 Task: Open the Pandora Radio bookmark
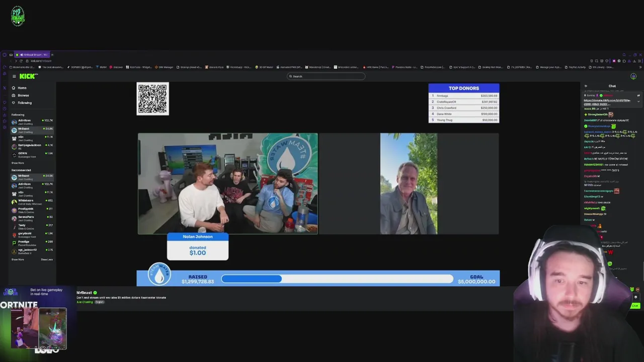[405, 67]
